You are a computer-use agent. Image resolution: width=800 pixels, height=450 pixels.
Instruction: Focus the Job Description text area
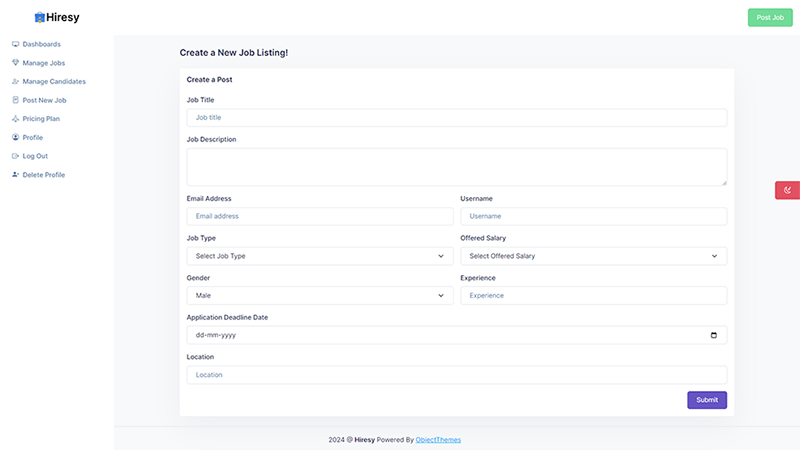pos(457,167)
